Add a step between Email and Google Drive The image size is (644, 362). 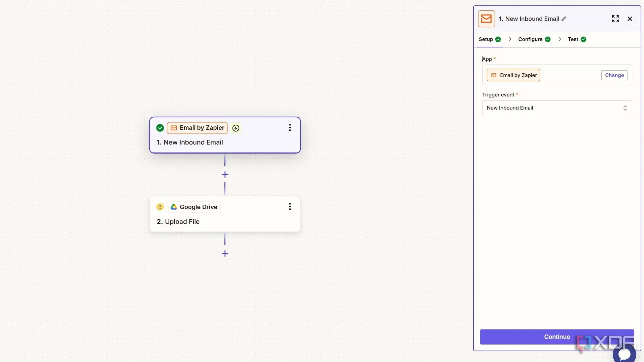(225, 174)
